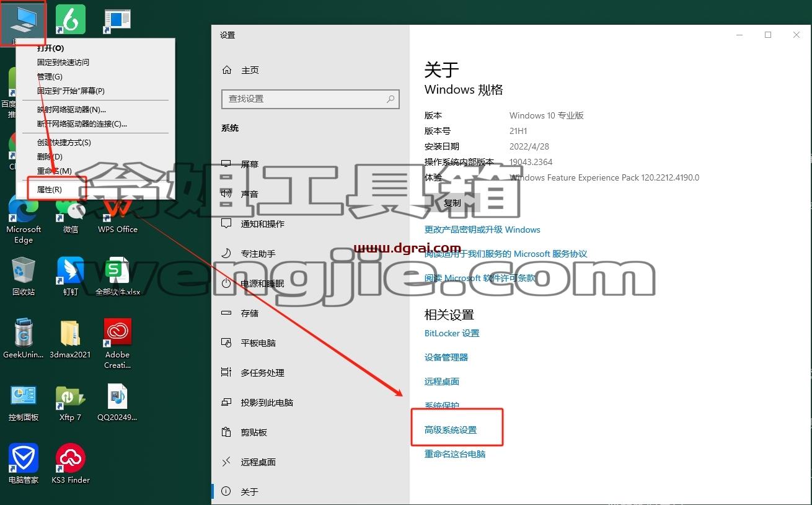Open 高级系统设置 link
Image resolution: width=812 pixels, height=505 pixels.
(451, 430)
